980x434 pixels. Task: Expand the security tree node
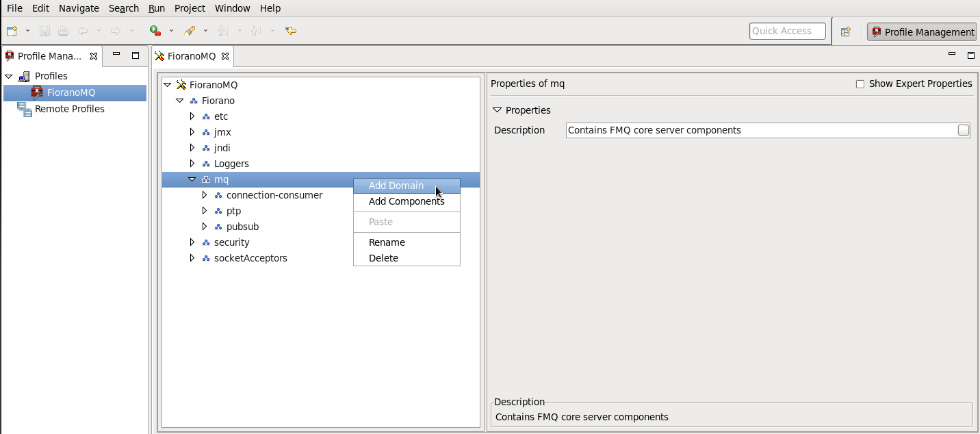(x=192, y=242)
